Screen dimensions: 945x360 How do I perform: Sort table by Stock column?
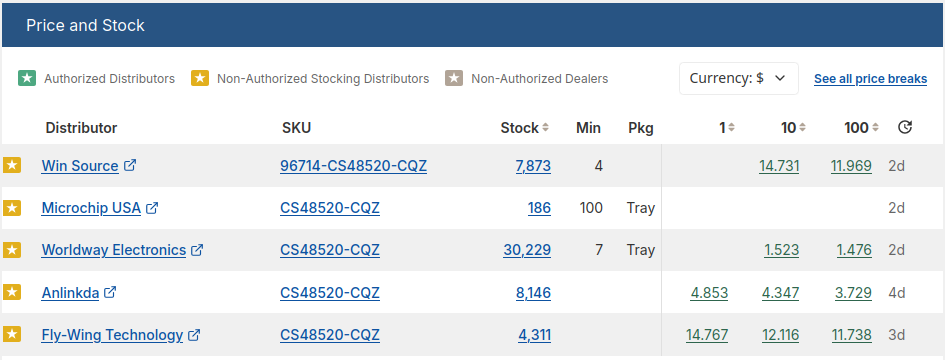pos(524,128)
